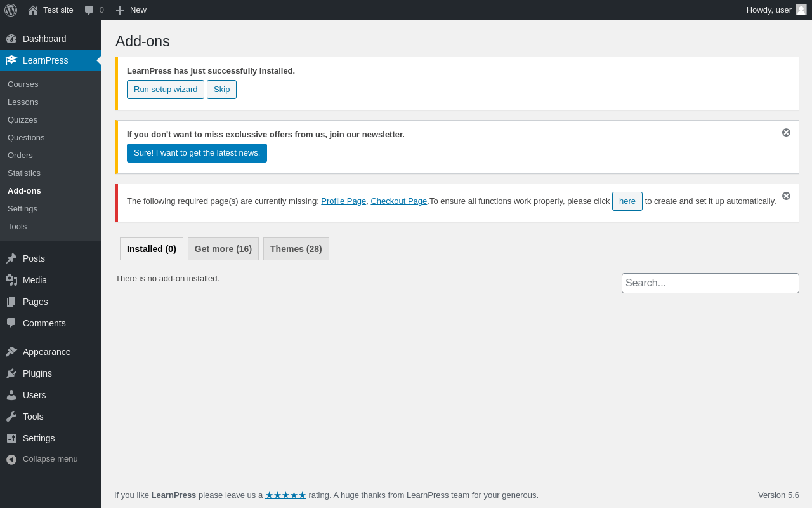Viewport: 812px width, 508px height.
Task: Open the main Tools menu label
Action: tap(33, 417)
